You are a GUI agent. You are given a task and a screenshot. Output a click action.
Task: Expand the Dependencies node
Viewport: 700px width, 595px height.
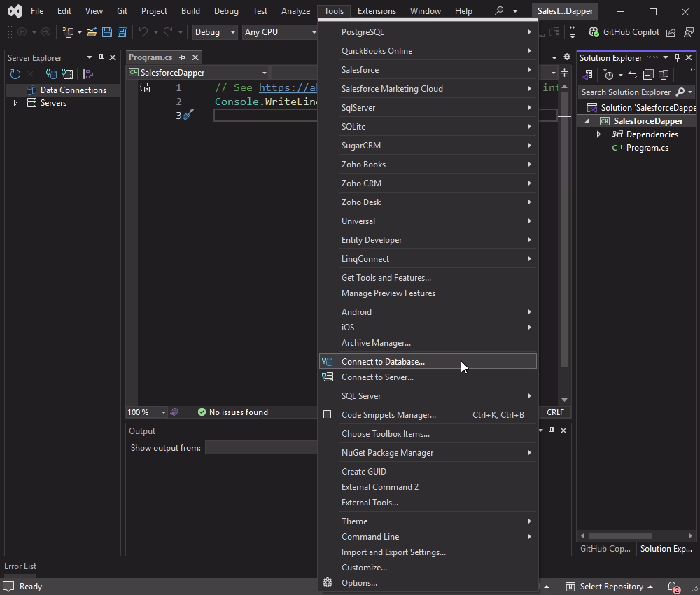point(598,134)
